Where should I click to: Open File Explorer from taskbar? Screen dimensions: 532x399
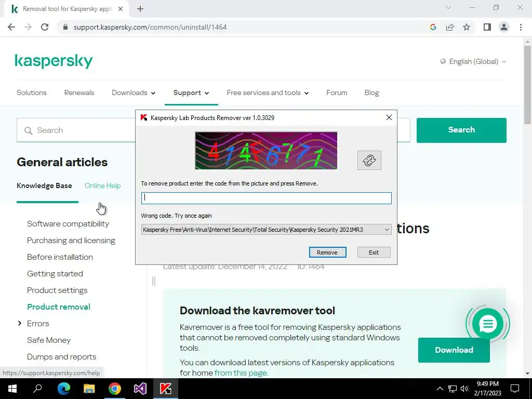(89, 389)
